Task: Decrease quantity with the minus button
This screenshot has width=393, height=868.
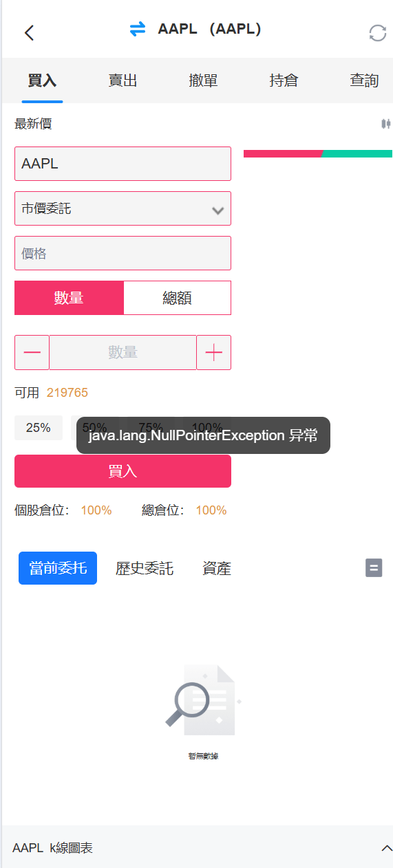Action: (32, 353)
